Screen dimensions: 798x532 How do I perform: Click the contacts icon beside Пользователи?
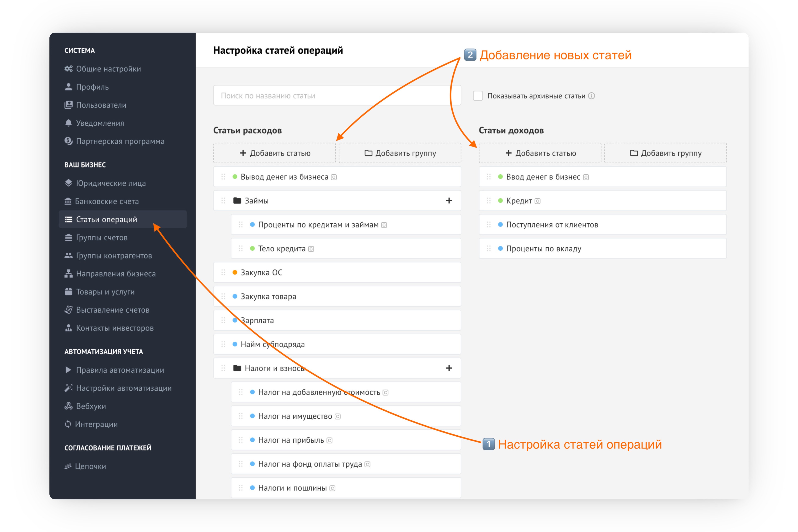click(x=69, y=105)
